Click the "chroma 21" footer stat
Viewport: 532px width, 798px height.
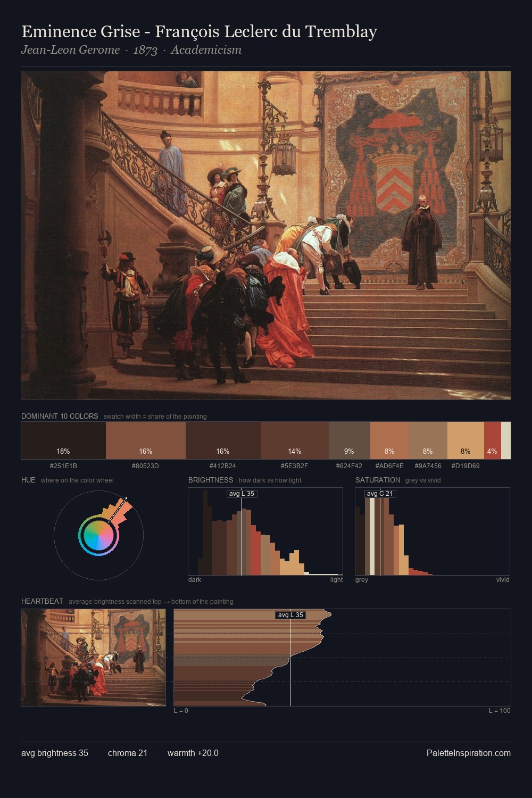[x=128, y=753]
